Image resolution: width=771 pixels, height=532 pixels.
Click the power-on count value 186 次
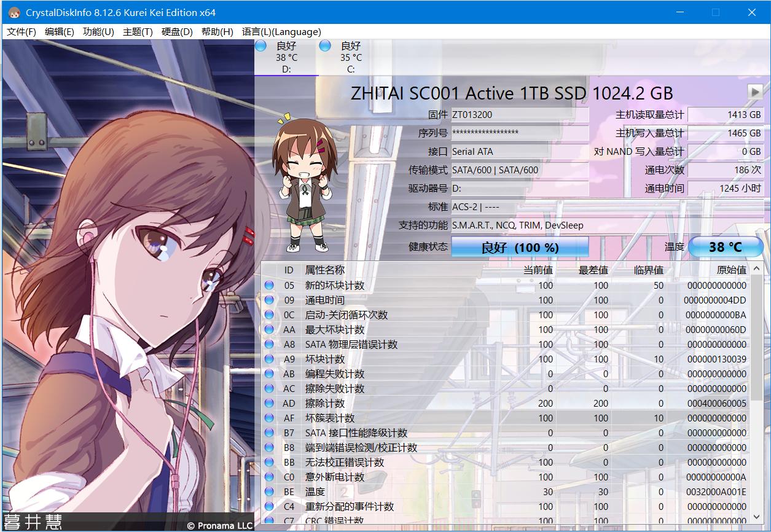tap(726, 170)
